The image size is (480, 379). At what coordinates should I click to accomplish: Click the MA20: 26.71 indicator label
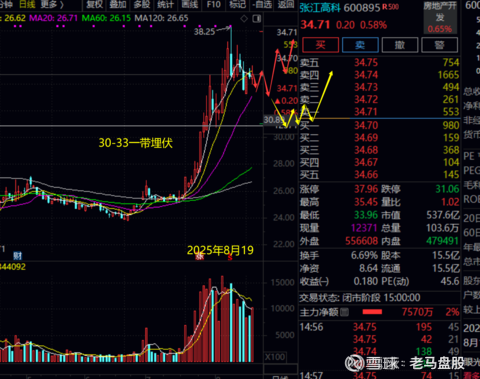click(x=53, y=18)
